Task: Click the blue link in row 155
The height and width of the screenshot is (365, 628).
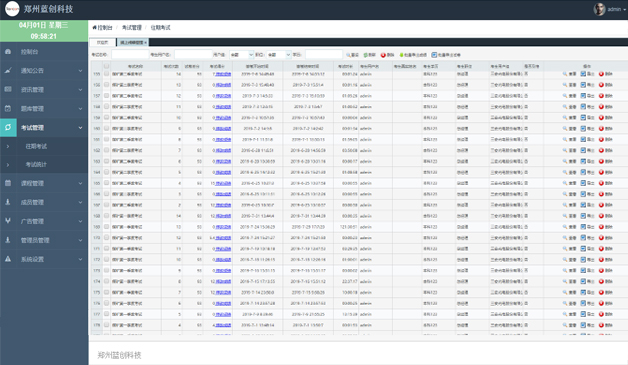Action: (x=223, y=74)
